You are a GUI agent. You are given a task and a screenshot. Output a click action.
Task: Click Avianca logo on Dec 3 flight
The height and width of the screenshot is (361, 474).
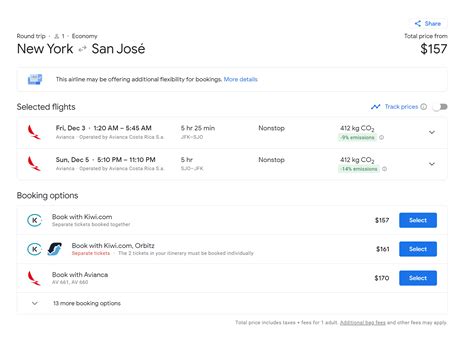click(34, 132)
